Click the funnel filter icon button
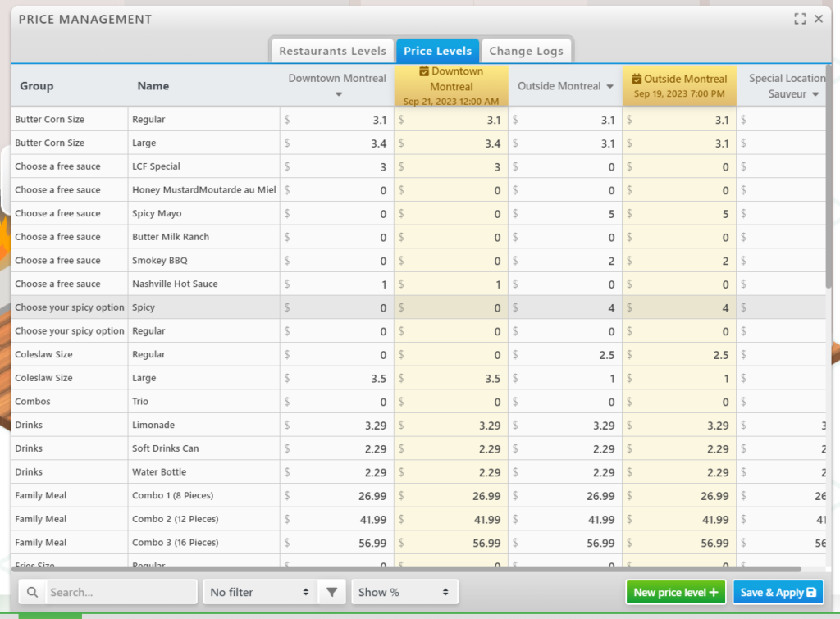 (332, 592)
